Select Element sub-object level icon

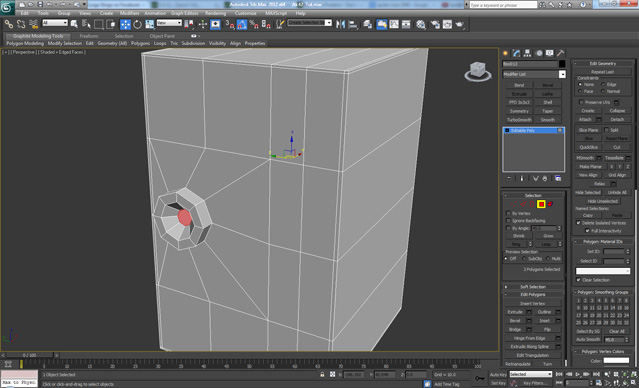tap(550, 204)
